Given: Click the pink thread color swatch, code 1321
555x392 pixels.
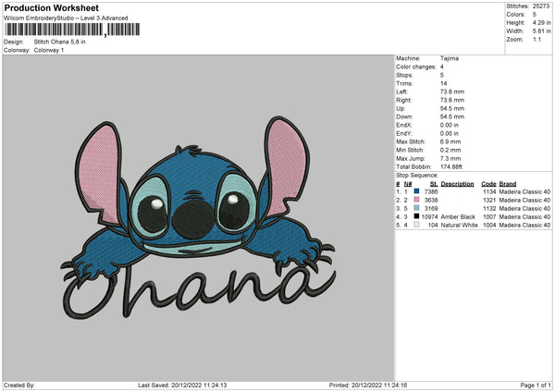Looking at the screenshot, I should pyautogui.click(x=416, y=200).
